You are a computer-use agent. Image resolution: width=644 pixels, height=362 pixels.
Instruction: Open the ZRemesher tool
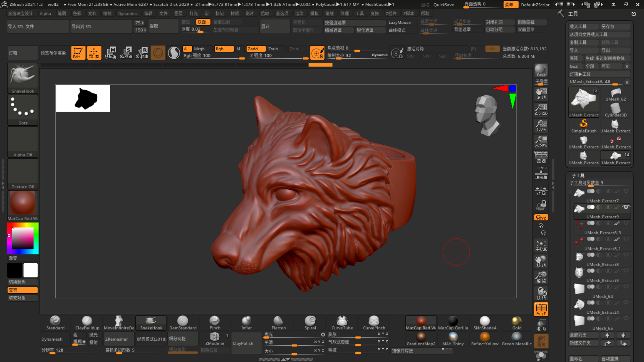pos(118,339)
